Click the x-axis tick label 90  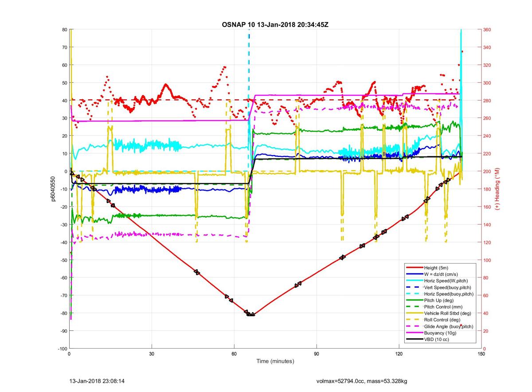click(317, 354)
